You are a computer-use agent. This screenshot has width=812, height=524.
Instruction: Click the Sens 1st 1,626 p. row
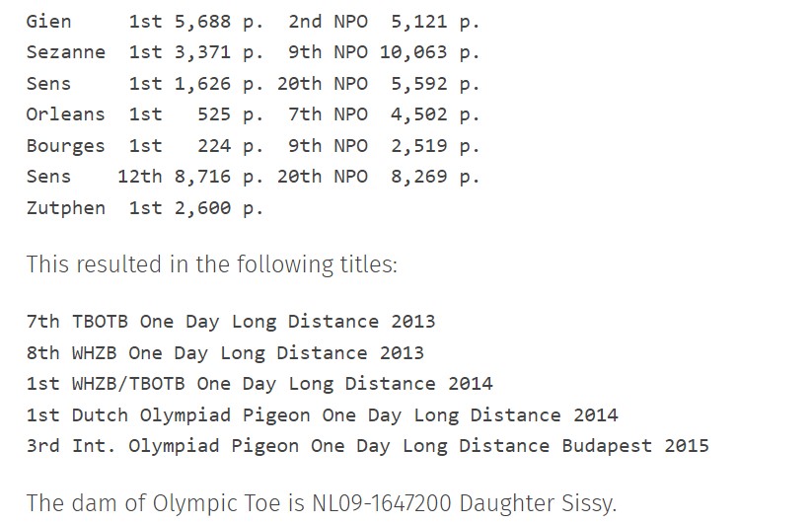(254, 83)
